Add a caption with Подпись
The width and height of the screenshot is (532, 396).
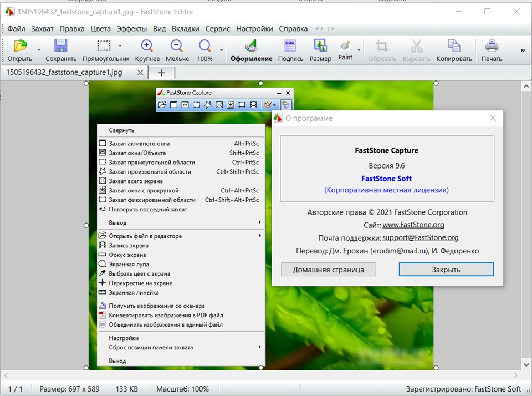tap(290, 45)
